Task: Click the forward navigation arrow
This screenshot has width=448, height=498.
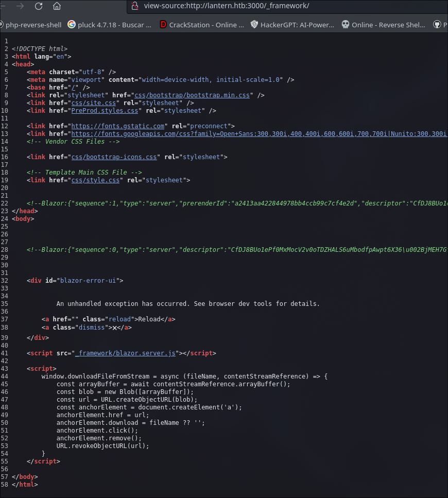Action: 20,6
